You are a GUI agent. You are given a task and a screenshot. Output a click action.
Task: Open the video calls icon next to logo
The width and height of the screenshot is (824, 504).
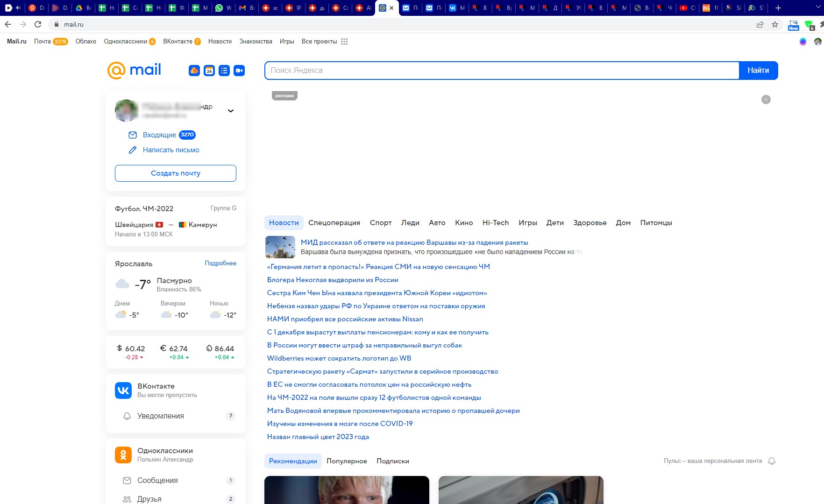(x=239, y=71)
